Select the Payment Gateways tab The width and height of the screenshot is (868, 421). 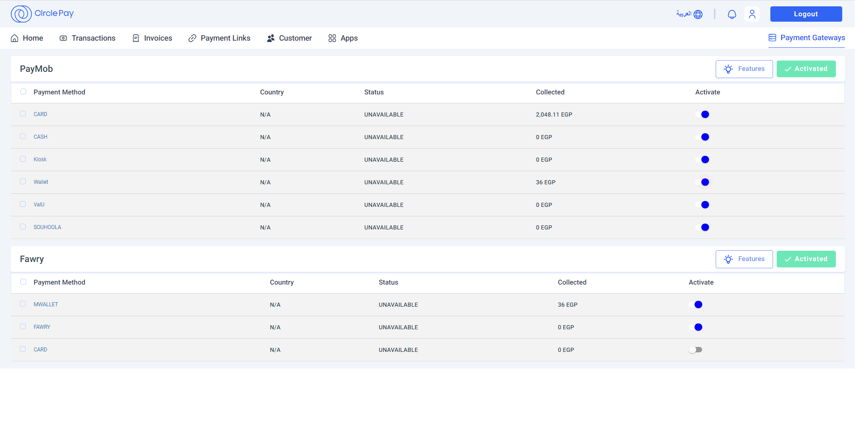click(807, 38)
